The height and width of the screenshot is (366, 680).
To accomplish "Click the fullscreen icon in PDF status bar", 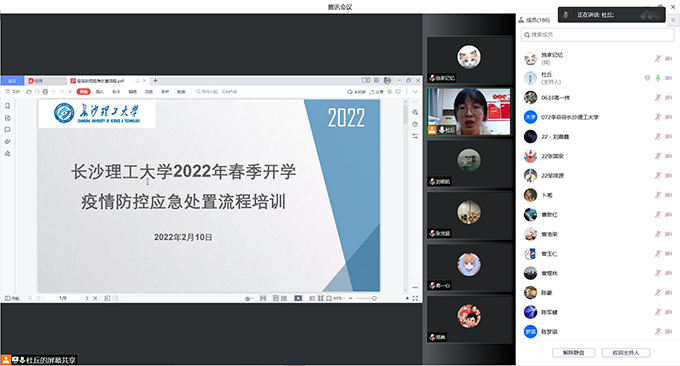I will click(x=415, y=298).
